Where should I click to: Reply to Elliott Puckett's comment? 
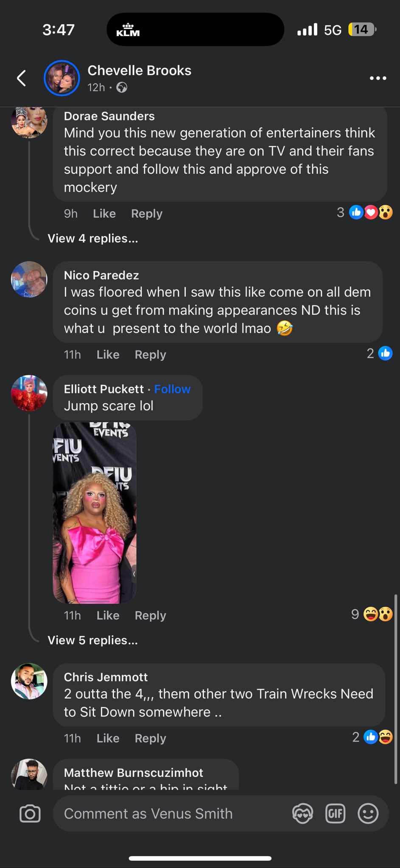[150, 615]
